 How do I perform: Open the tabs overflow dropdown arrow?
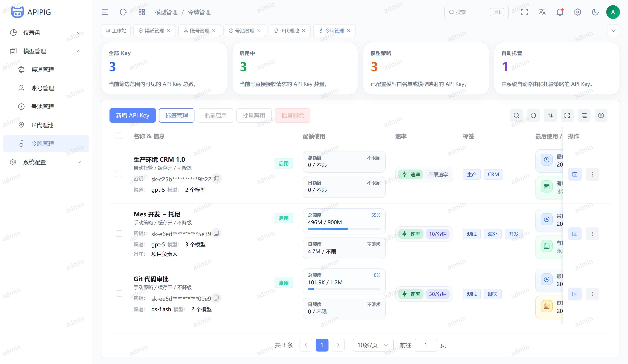pos(614,31)
